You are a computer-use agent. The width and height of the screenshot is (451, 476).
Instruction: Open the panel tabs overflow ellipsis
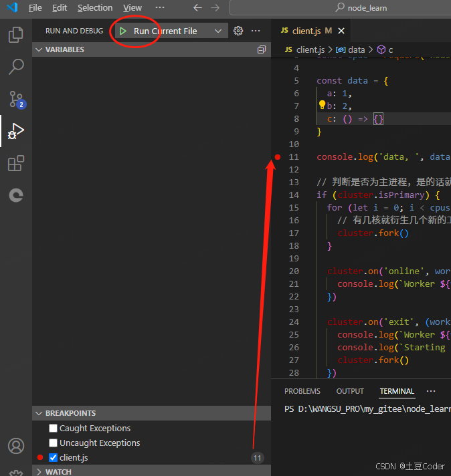click(431, 391)
